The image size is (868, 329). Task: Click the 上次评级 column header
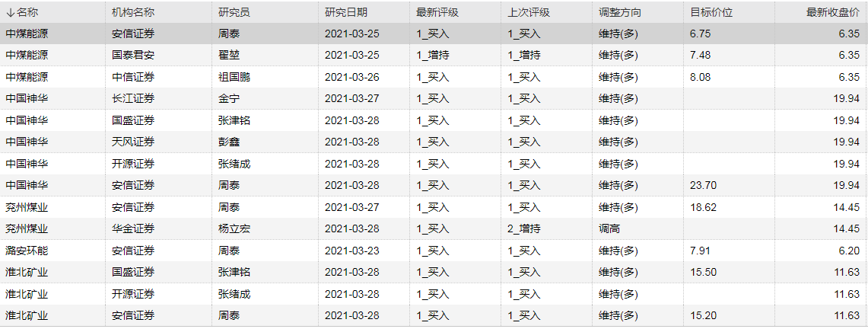(528, 13)
